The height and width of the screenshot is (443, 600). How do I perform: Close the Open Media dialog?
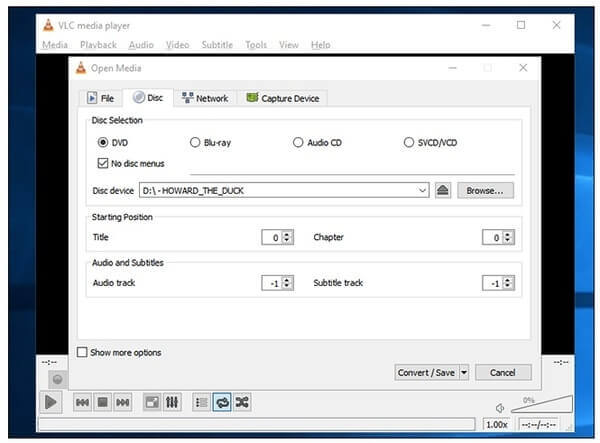click(x=523, y=68)
